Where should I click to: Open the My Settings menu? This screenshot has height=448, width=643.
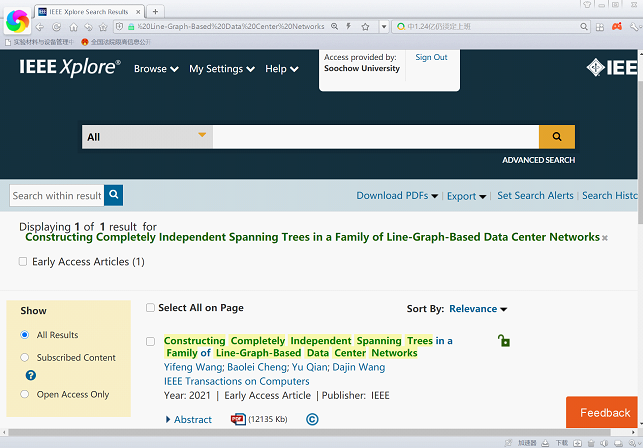(221, 69)
